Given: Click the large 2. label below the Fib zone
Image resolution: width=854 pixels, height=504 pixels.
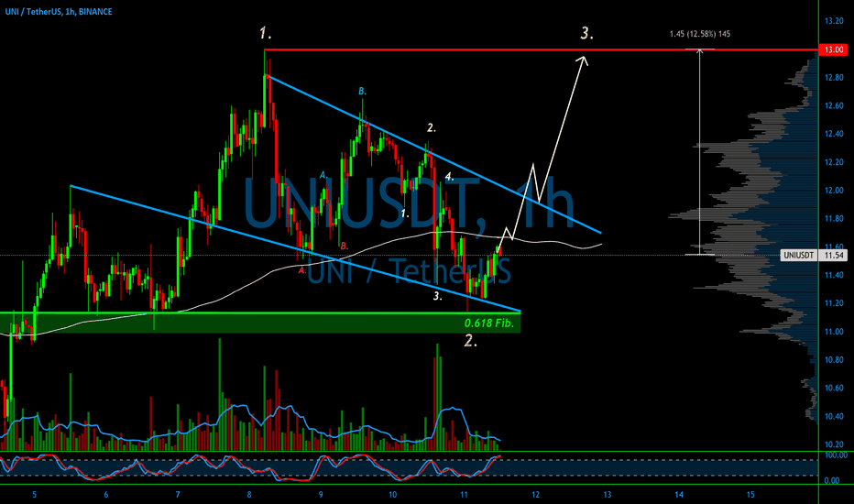Looking at the screenshot, I should point(471,341).
